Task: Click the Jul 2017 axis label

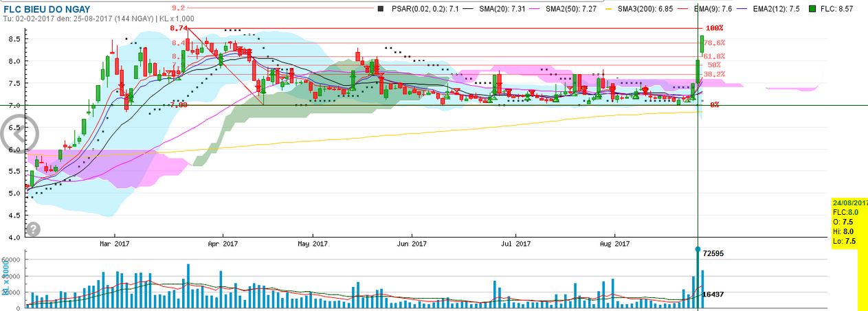Action: pos(515,243)
